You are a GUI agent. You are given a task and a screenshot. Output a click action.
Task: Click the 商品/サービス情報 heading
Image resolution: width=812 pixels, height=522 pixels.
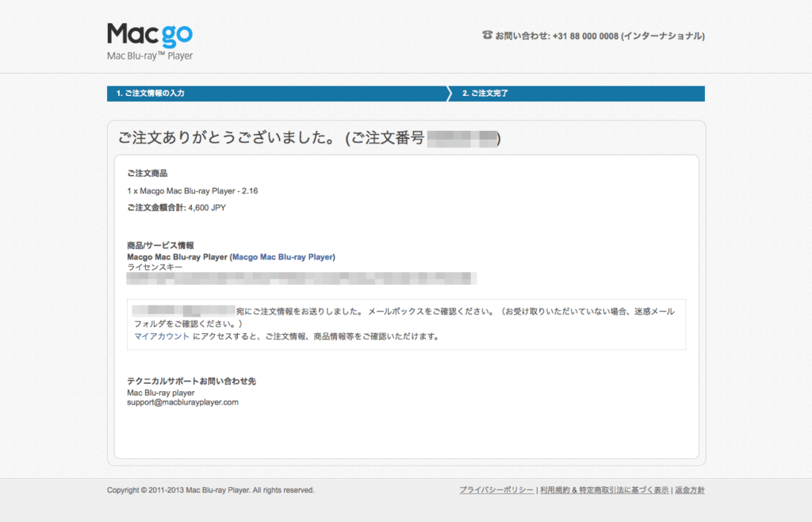coord(160,245)
